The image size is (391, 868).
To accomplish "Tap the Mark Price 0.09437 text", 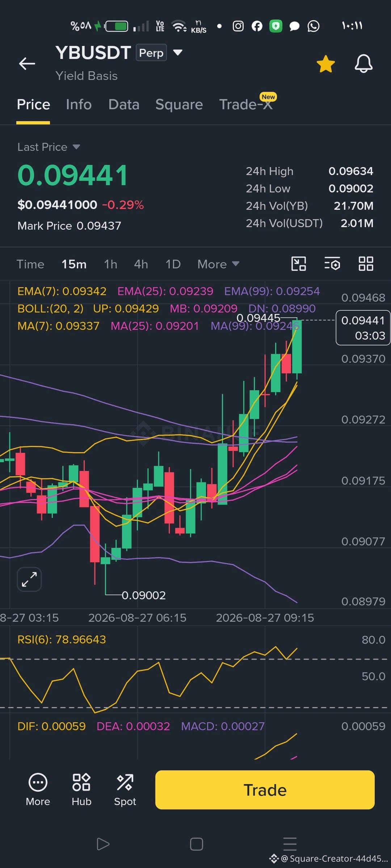I will (x=69, y=226).
